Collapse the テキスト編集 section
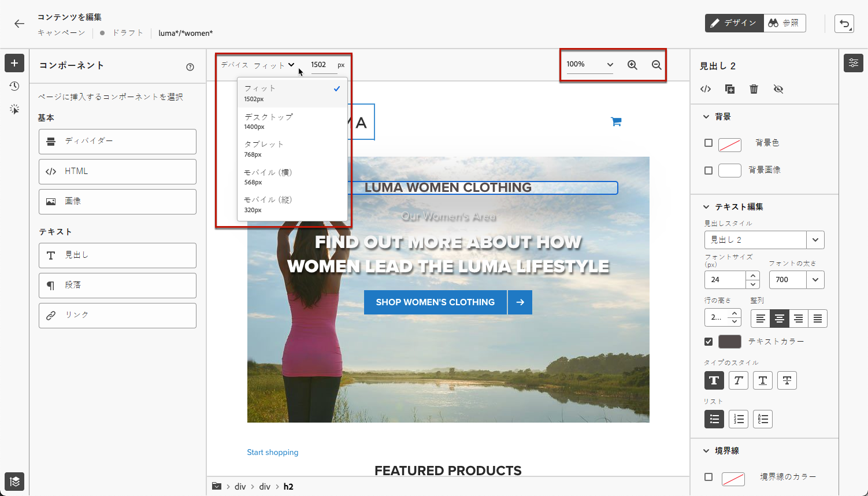Viewport: 868px width, 496px height. coord(706,207)
